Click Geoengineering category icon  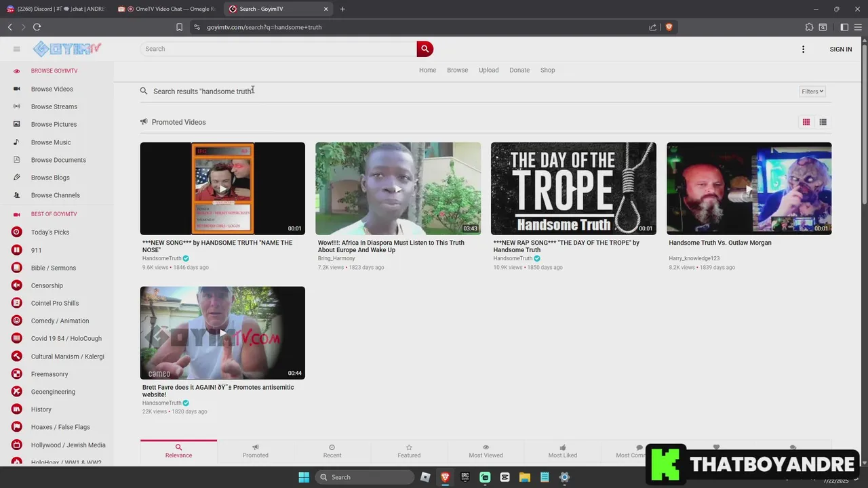tap(17, 392)
